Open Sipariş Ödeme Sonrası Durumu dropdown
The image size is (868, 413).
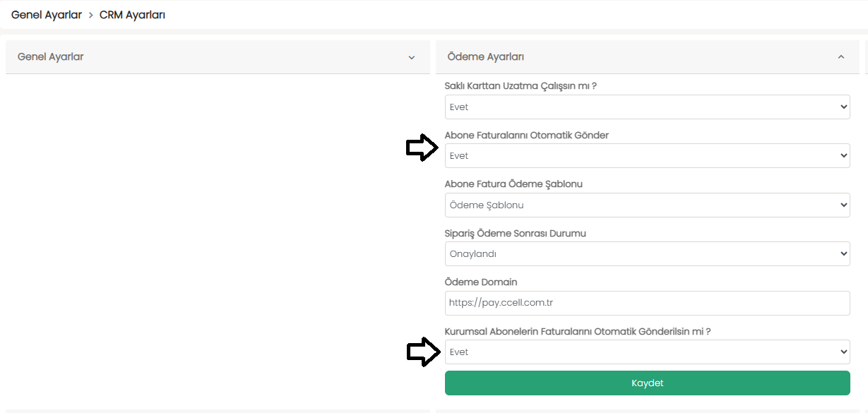coord(647,254)
